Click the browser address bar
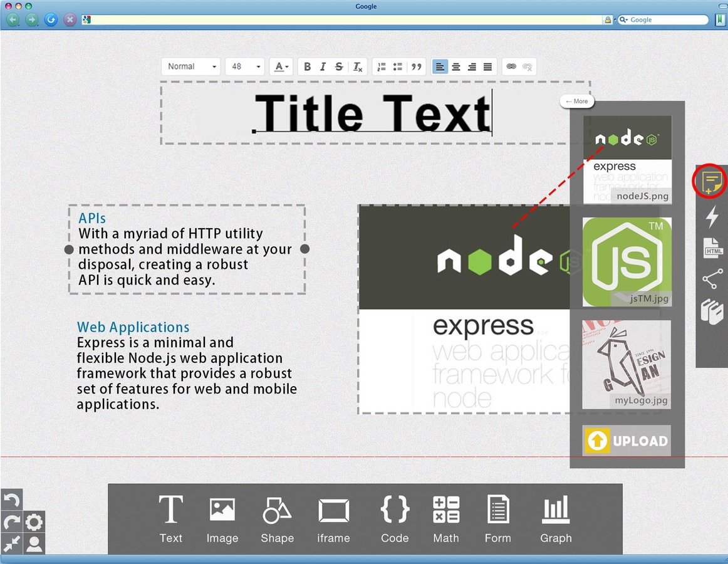The image size is (728, 564). [x=347, y=19]
